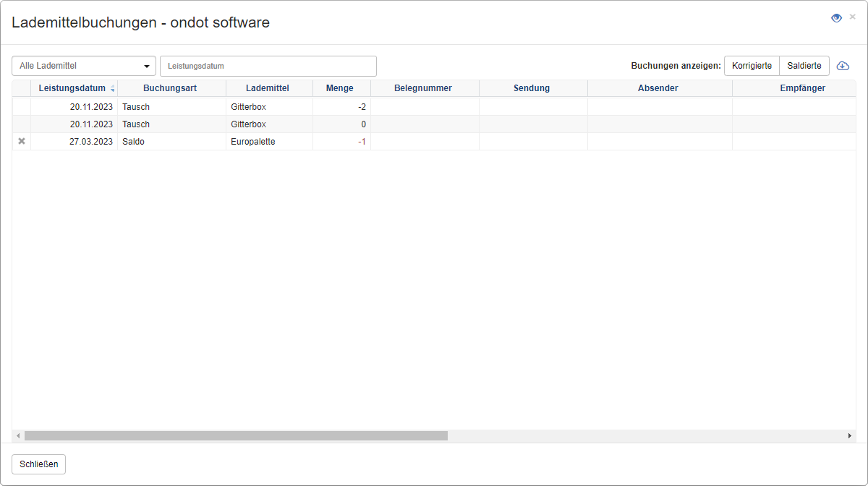868x486 pixels.
Task: Sort by Menge column header
Action: pyautogui.click(x=340, y=88)
